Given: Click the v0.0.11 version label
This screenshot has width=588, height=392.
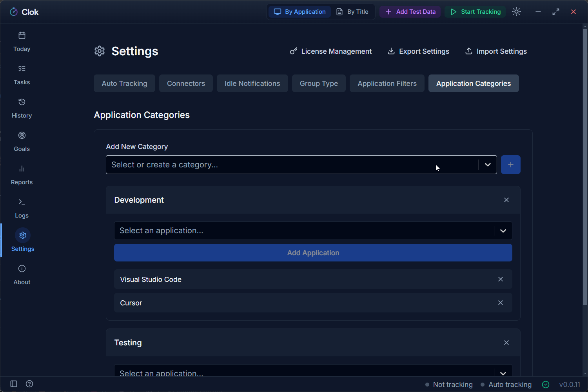Looking at the screenshot, I should tap(570, 385).
